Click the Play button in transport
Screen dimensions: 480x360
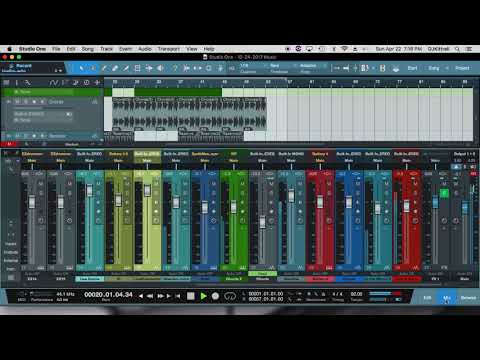203,296
